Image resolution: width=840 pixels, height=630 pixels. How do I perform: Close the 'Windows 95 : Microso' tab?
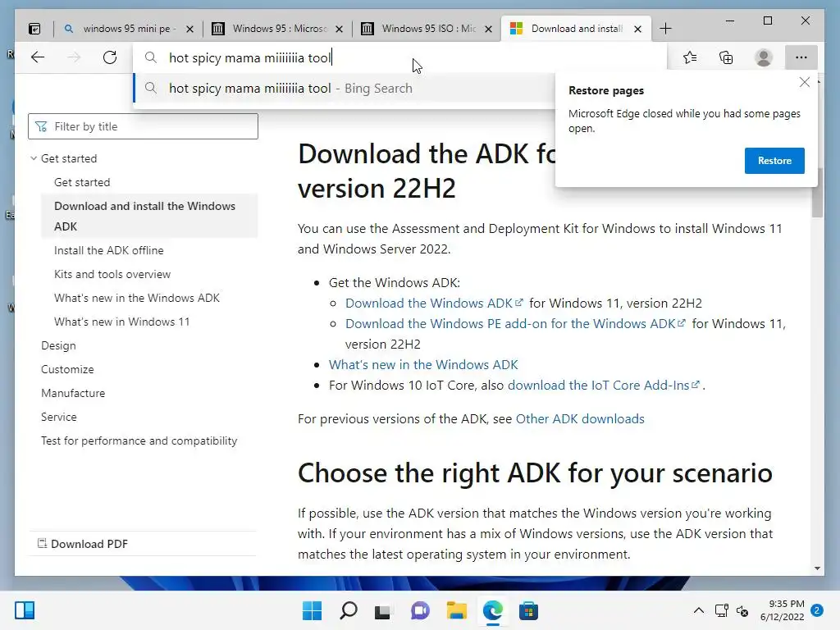(x=339, y=29)
